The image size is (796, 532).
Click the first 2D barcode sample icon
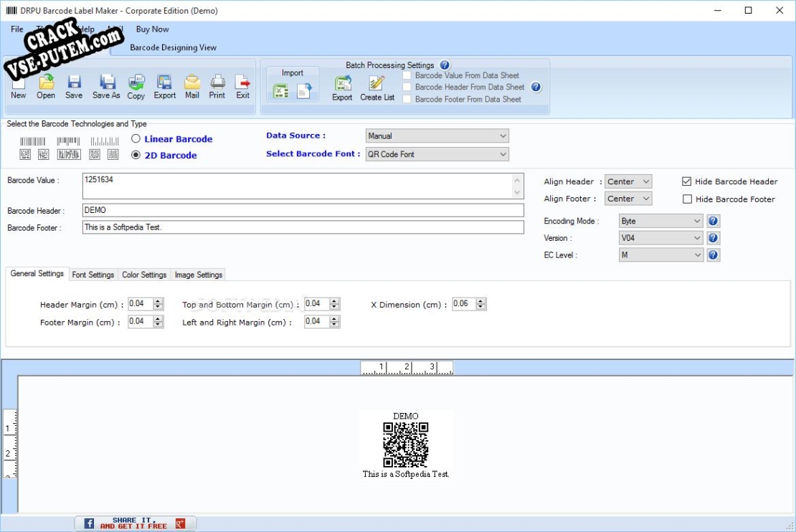coord(25,154)
